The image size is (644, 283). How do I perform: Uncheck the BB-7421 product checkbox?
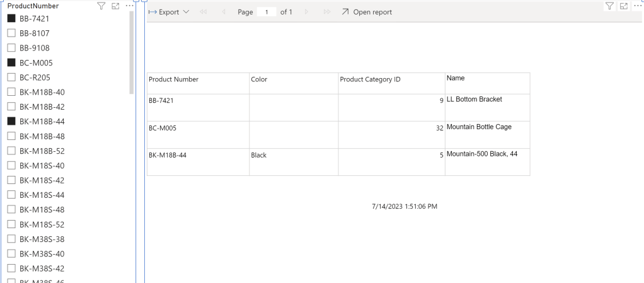(x=11, y=19)
